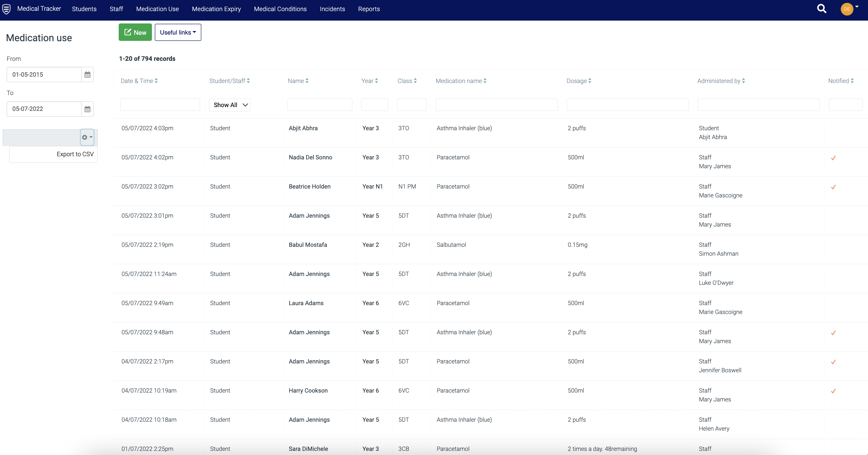Open the Medication Expiry menu
The width and height of the screenshot is (868, 455).
coord(216,9)
